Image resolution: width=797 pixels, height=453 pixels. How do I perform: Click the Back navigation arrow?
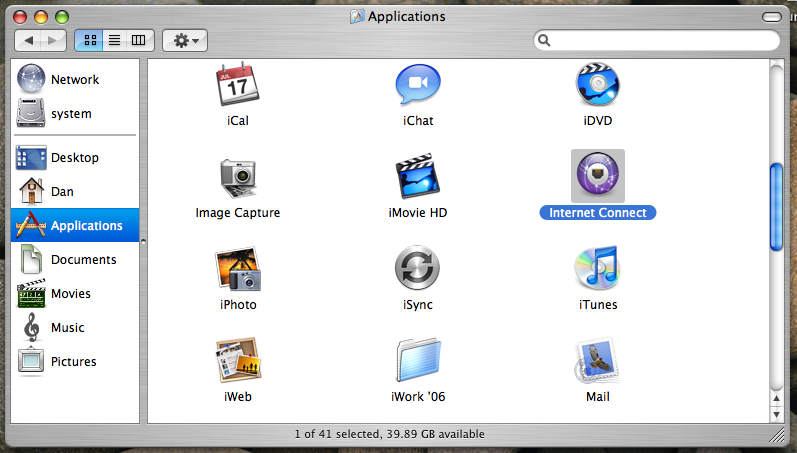[29, 41]
